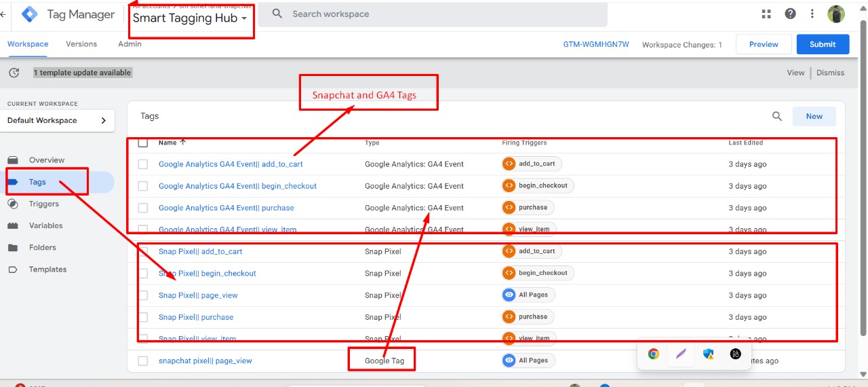Screen dimensions: 868x387
Task: Toggle the select-all tags checkbox
Action: tap(143, 143)
